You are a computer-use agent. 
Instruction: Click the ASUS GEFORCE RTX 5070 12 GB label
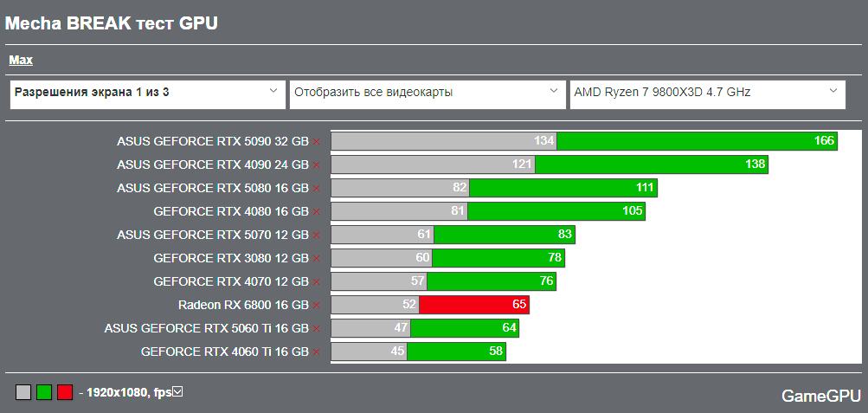(x=213, y=236)
